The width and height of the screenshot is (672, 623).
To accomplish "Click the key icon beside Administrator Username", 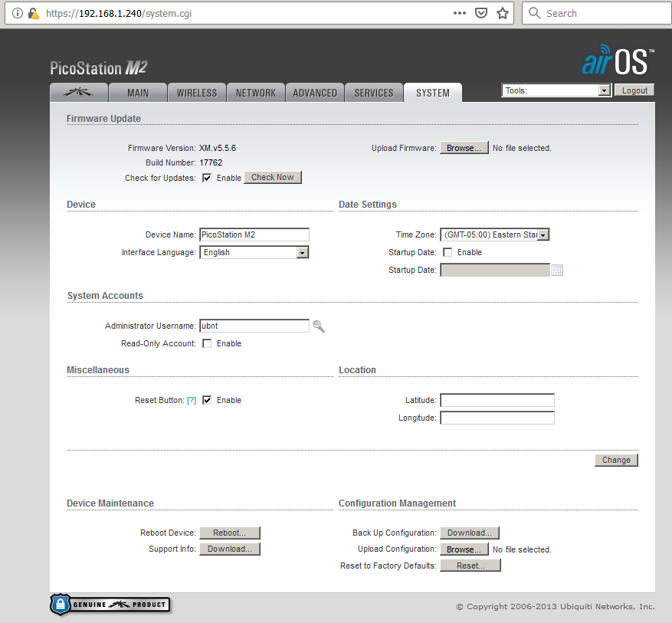I will (318, 326).
